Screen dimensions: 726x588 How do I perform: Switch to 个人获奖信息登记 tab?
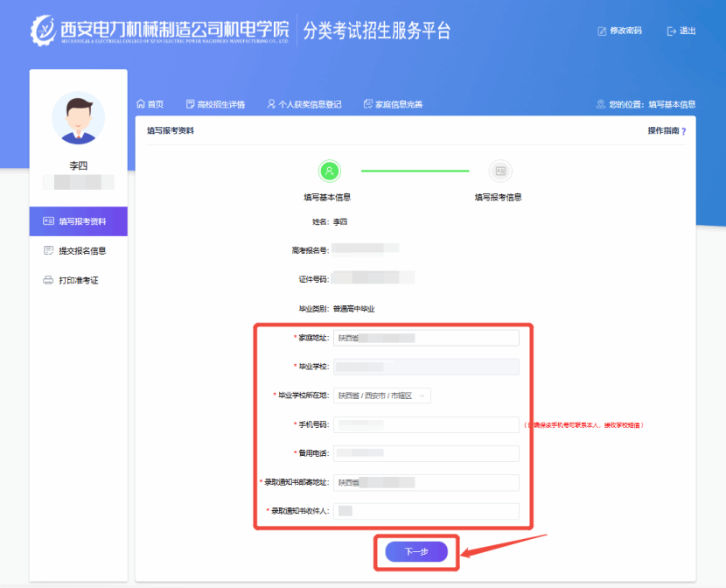(304, 104)
